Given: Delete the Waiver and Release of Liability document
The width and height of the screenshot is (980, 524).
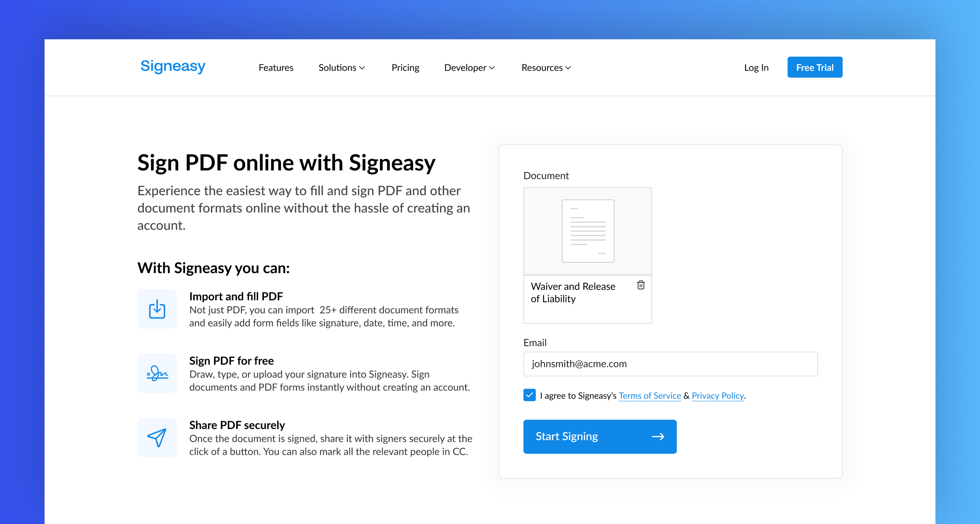Looking at the screenshot, I should pyautogui.click(x=641, y=285).
